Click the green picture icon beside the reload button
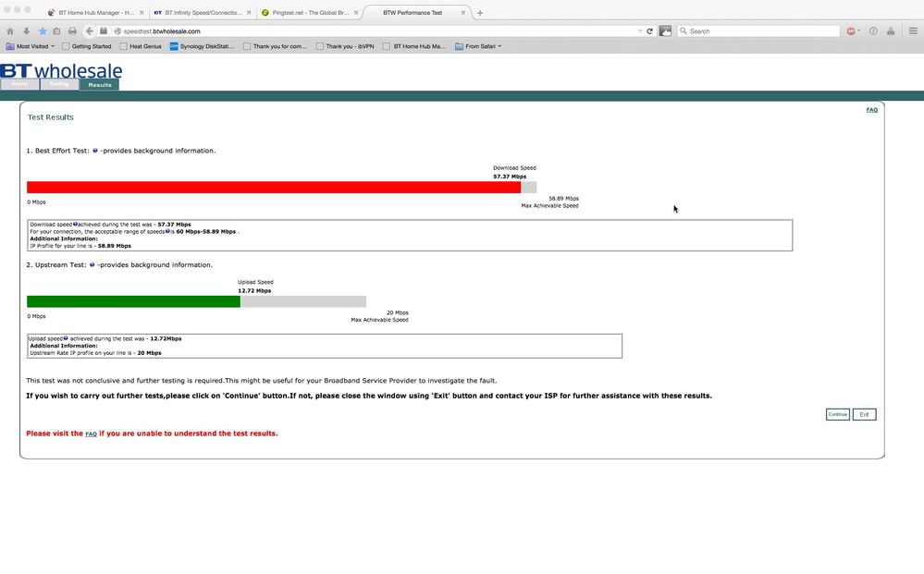This screenshot has height=574, width=924. pos(665,31)
